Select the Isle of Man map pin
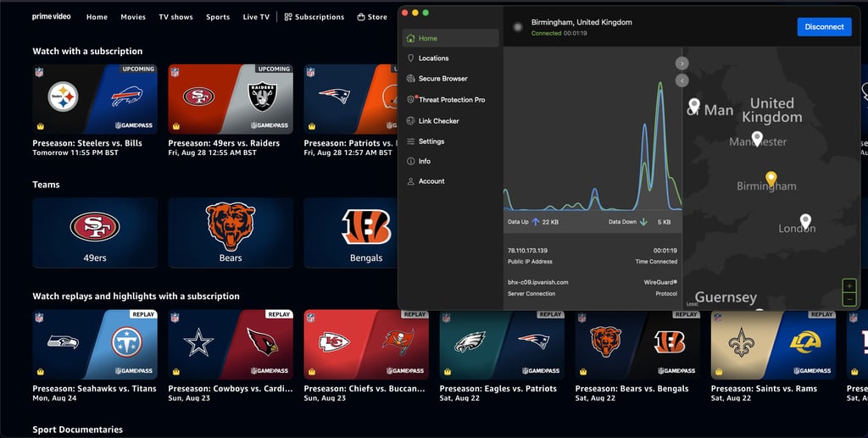Image resolution: width=868 pixels, height=438 pixels. click(693, 105)
